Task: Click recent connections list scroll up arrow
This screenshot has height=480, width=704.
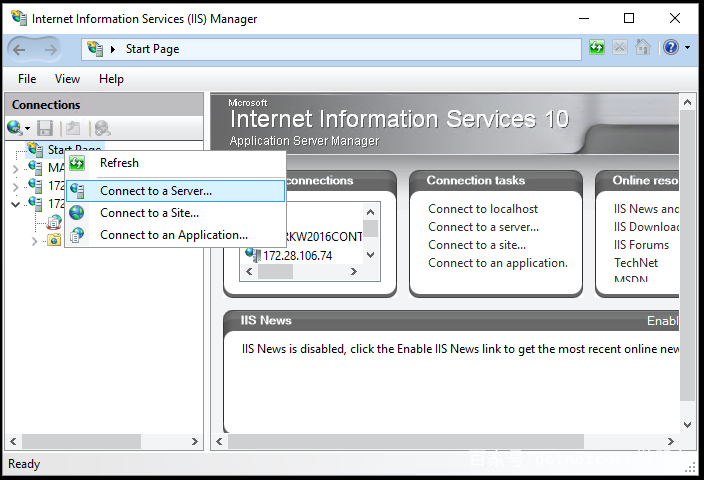Action: (x=370, y=212)
